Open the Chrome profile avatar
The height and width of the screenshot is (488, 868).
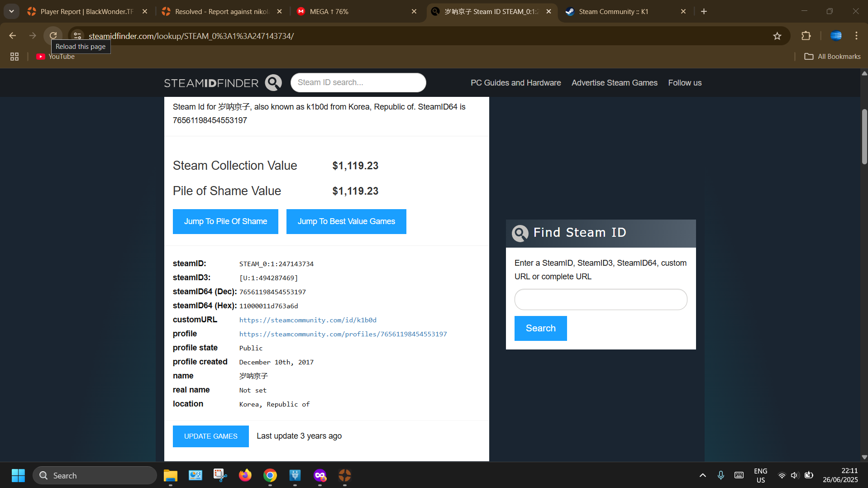click(x=836, y=36)
